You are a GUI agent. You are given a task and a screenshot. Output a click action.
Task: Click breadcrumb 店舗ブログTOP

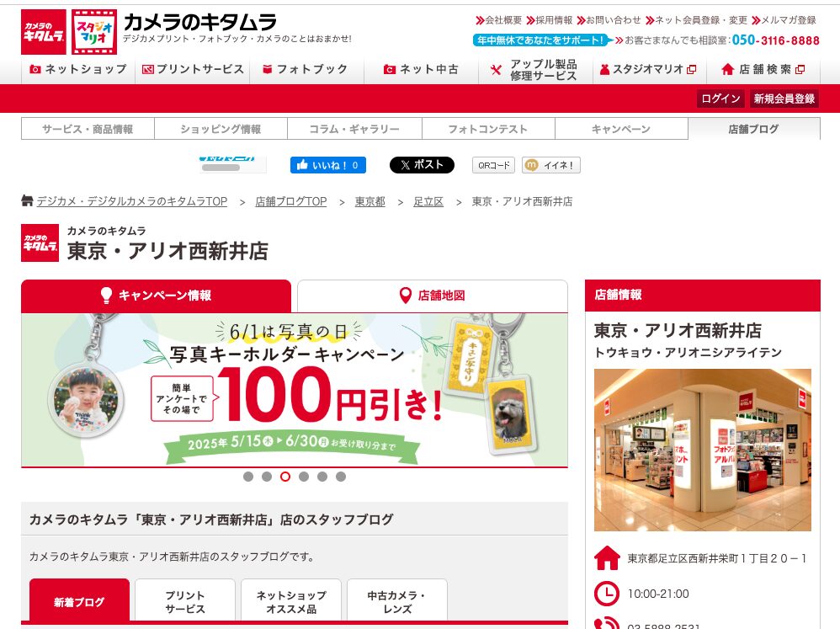tap(291, 201)
